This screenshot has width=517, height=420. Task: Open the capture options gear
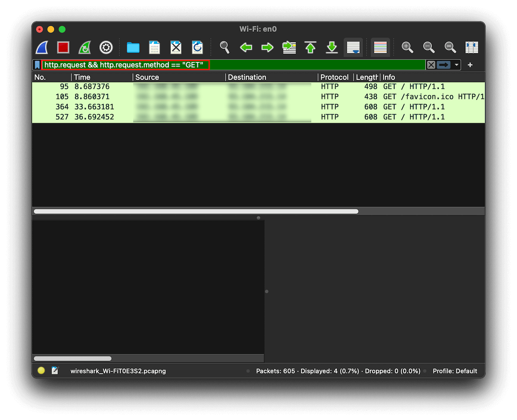(x=106, y=47)
